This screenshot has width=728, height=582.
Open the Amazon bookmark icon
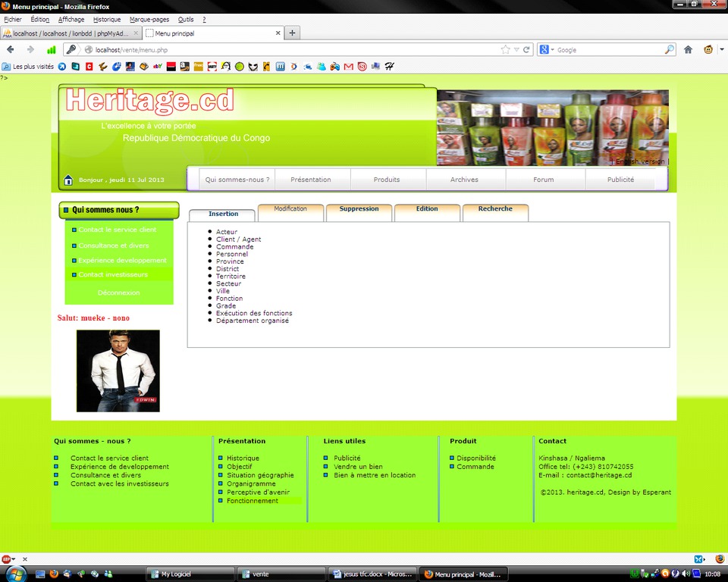pyautogui.click(x=185, y=67)
